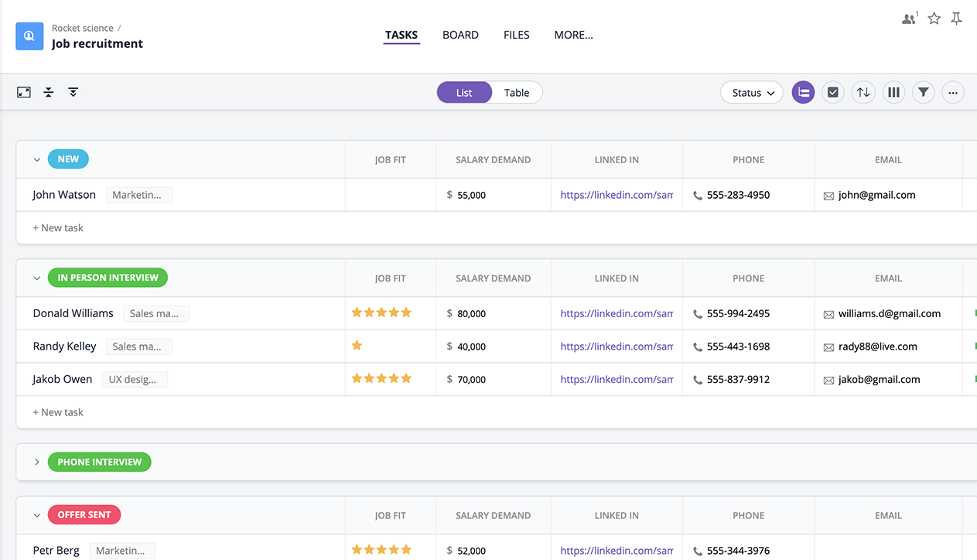Switch to Table view
This screenshot has width=977, height=560.
tap(517, 93)
